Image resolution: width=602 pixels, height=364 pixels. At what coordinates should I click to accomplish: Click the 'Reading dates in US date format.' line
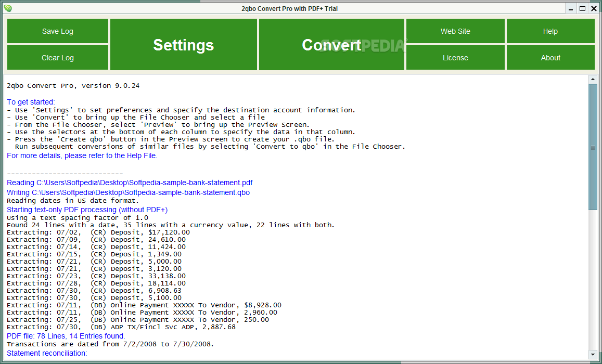(x=73, y=201)
